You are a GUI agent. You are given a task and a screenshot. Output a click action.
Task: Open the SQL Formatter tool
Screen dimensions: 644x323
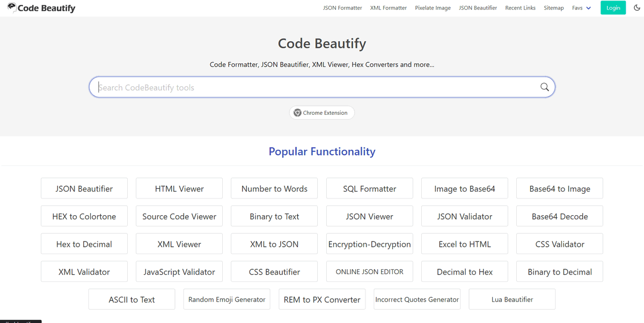click(370, 188)
